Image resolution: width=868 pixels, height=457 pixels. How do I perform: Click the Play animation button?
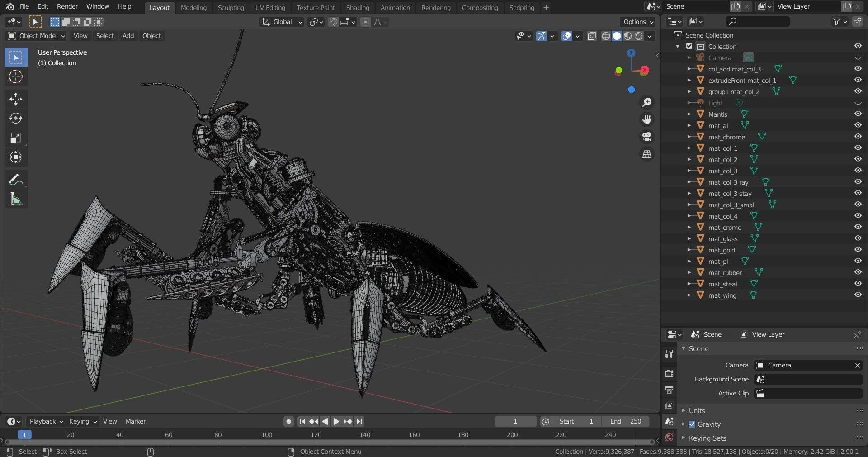(x=336, y=422)
